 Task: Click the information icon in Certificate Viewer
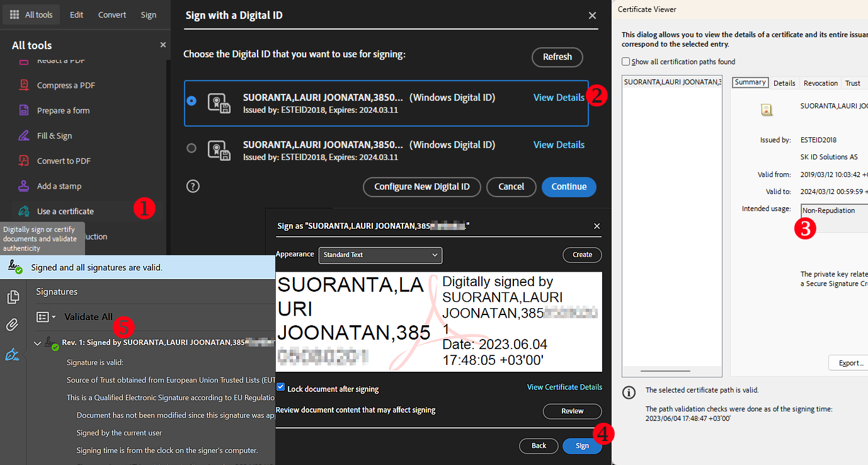629,393
